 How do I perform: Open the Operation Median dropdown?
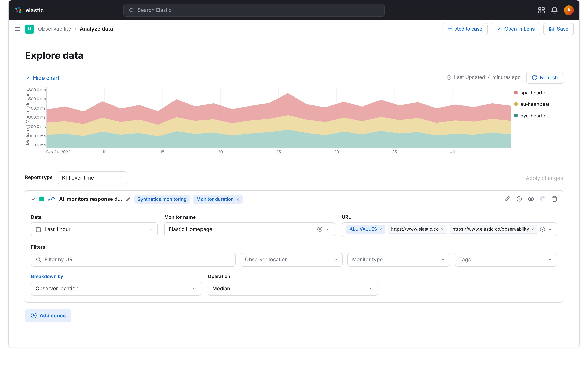293,289
